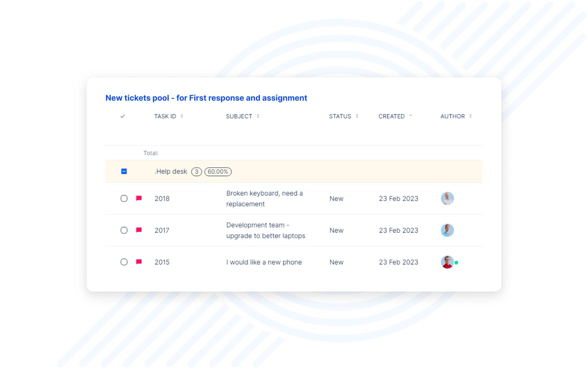Open author avatar with green online dot
588x369 pixels.
(447, 262)
